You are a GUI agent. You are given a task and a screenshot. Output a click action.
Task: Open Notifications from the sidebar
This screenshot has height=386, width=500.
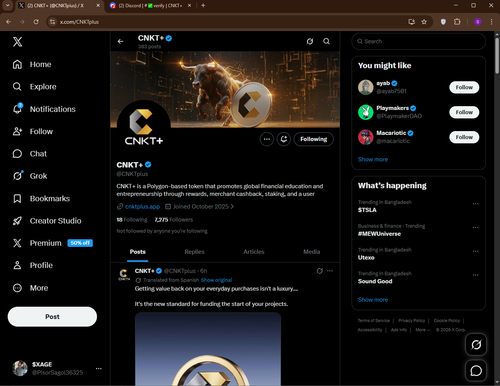[44, 109]
